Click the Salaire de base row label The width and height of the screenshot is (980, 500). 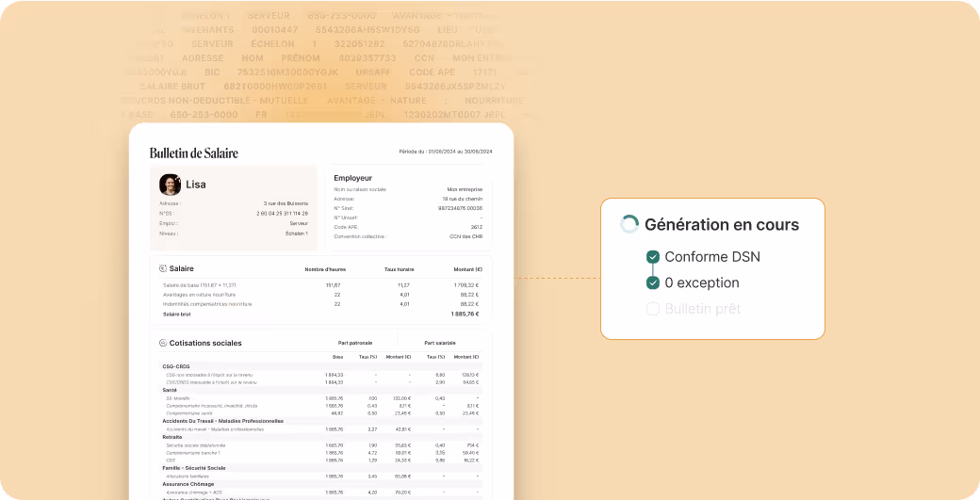200,285
